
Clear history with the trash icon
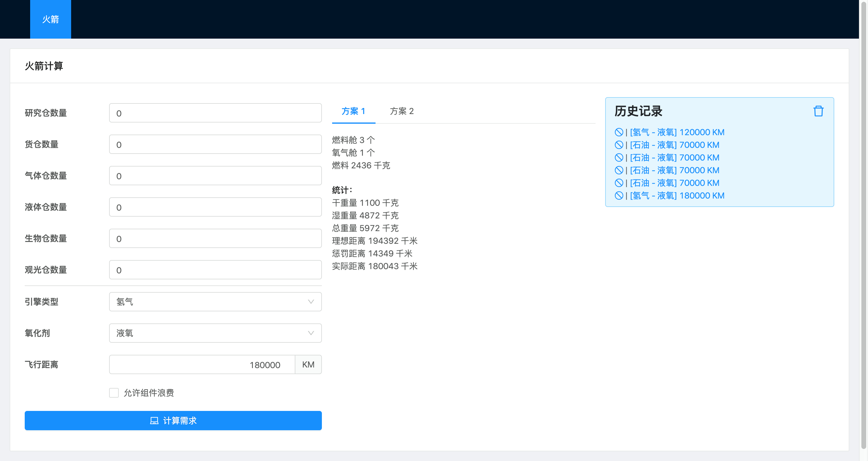coord(818,111)
